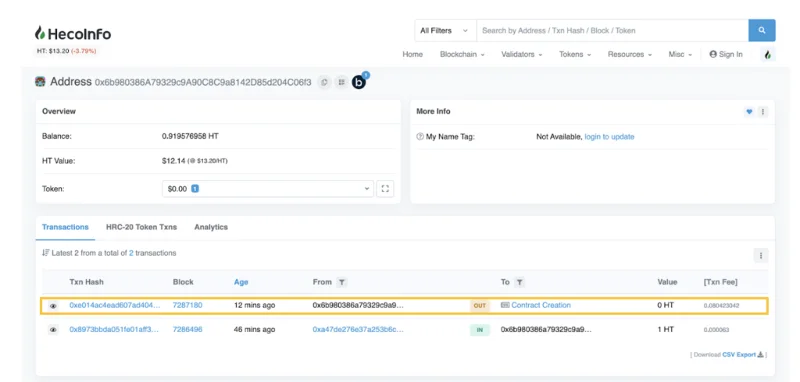Click the txn fee 0.080423042

[x=721, y=305]
